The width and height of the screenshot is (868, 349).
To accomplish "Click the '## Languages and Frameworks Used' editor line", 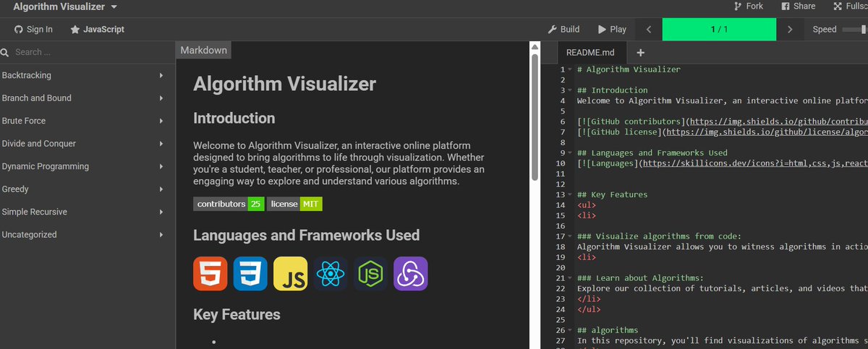I will click(x=652, y=152).
